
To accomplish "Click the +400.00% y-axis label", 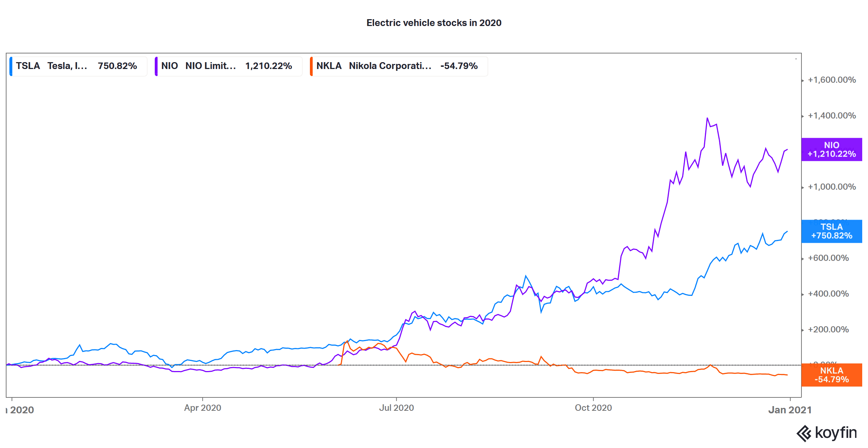I will (828, 294).
